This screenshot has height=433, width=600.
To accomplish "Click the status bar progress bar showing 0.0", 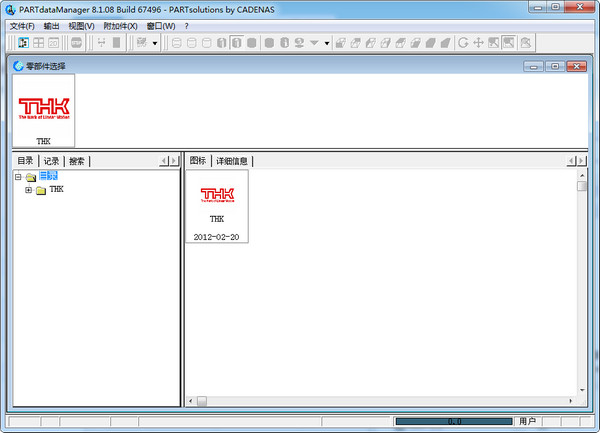I will tap(454, 421).
